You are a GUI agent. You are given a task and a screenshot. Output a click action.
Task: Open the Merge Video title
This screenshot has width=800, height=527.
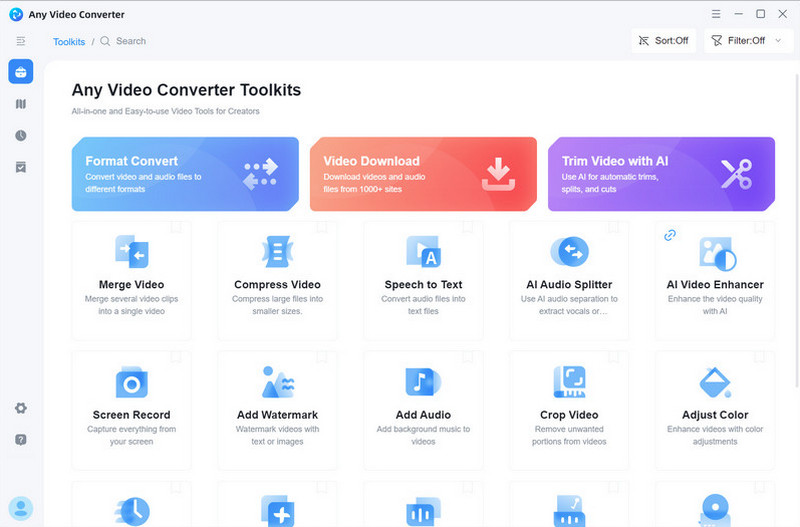pos(132,285)
